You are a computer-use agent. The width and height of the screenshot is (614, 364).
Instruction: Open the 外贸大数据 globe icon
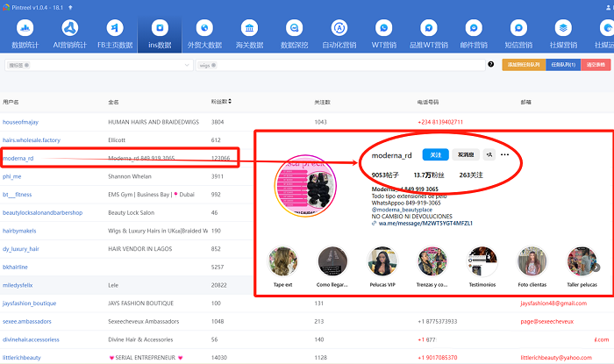204,28
